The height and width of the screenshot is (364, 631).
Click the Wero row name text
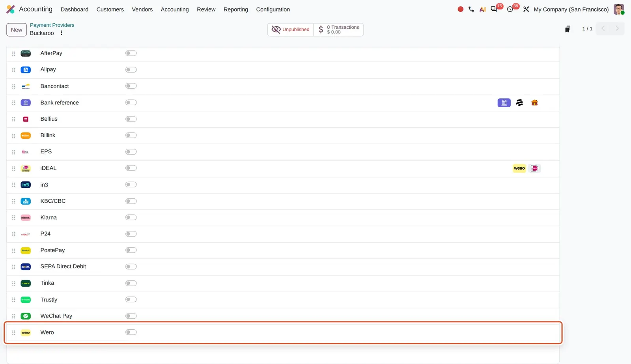tap(47, 332)
